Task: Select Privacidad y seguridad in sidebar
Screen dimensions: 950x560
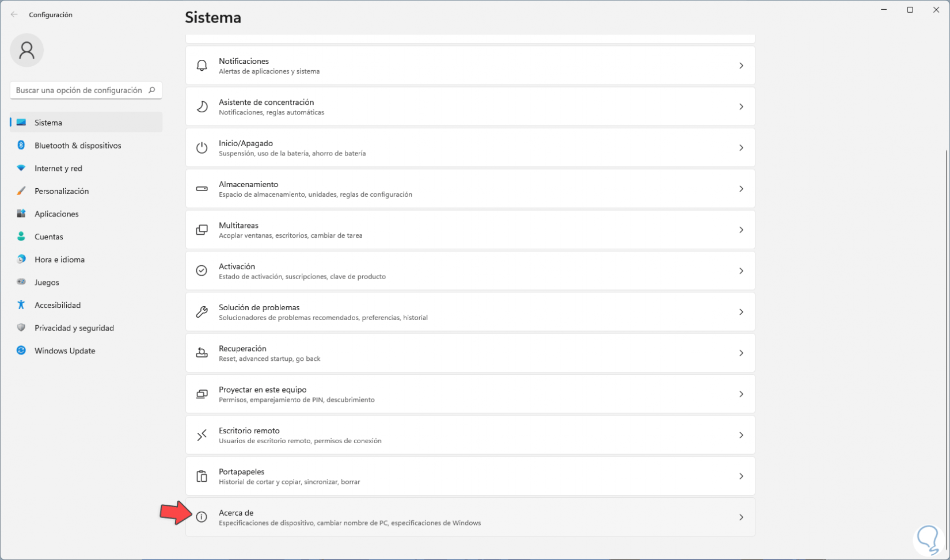Action: point(74,328)
